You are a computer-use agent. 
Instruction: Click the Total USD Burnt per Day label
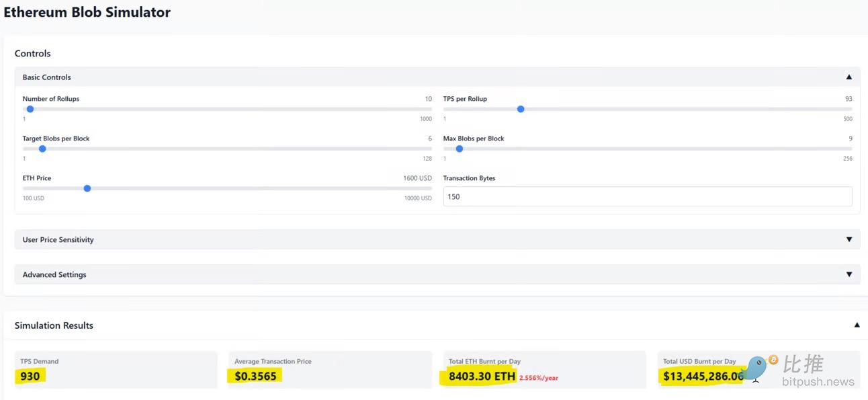point(699,361)
